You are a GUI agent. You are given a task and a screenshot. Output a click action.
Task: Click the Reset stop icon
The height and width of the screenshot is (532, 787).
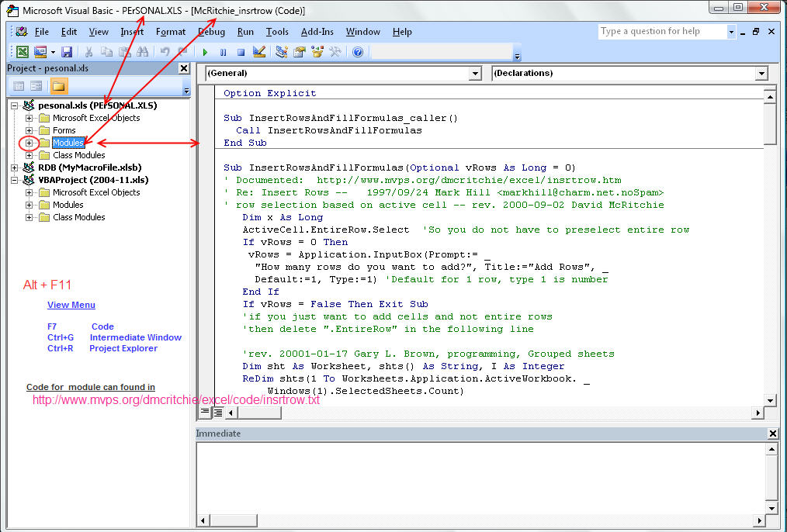241,52
